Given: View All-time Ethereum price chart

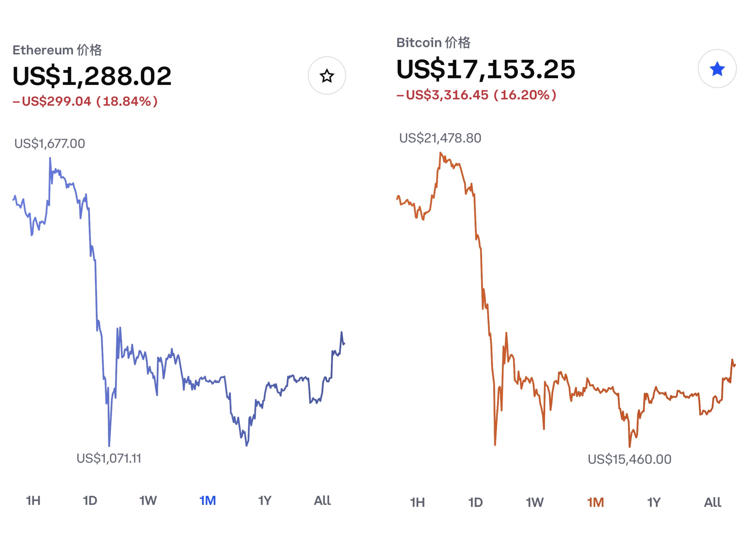Looking at the screenshot, I should click(x=322, y=500).
